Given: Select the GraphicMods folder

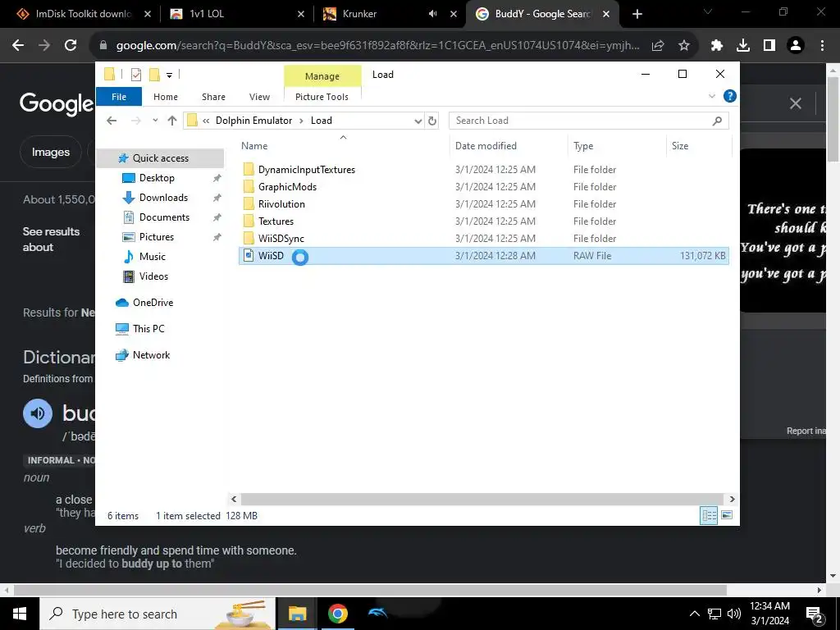Looking at the screenshot, I should pyautogui.click(x=287, y=187).
